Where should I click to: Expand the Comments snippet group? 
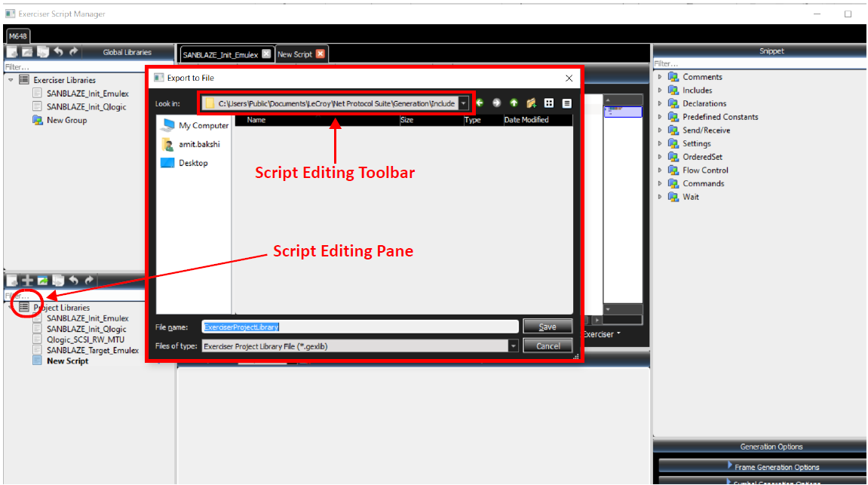pos(660,77)
